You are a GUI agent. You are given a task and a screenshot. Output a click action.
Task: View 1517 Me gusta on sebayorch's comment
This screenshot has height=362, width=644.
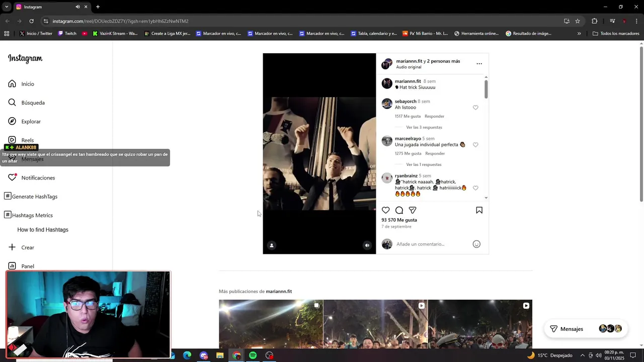[408, 116]
